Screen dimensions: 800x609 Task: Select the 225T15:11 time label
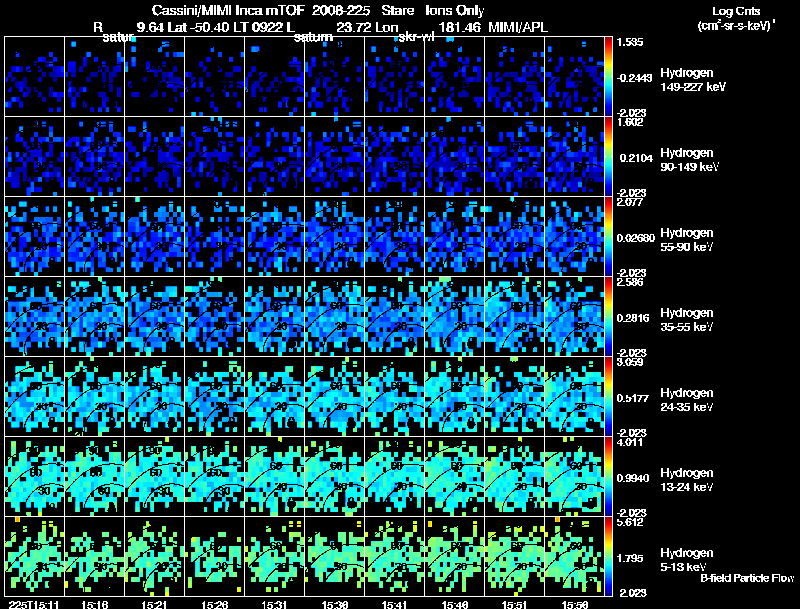(x=34, y=604)
